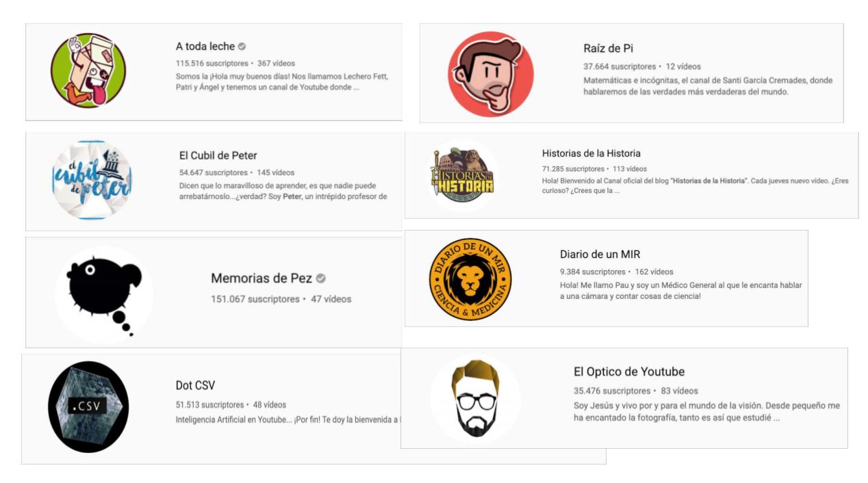Open the Diario de un MIR title
The width and height of the screenshot is (868, 483).
pos(600,254)
